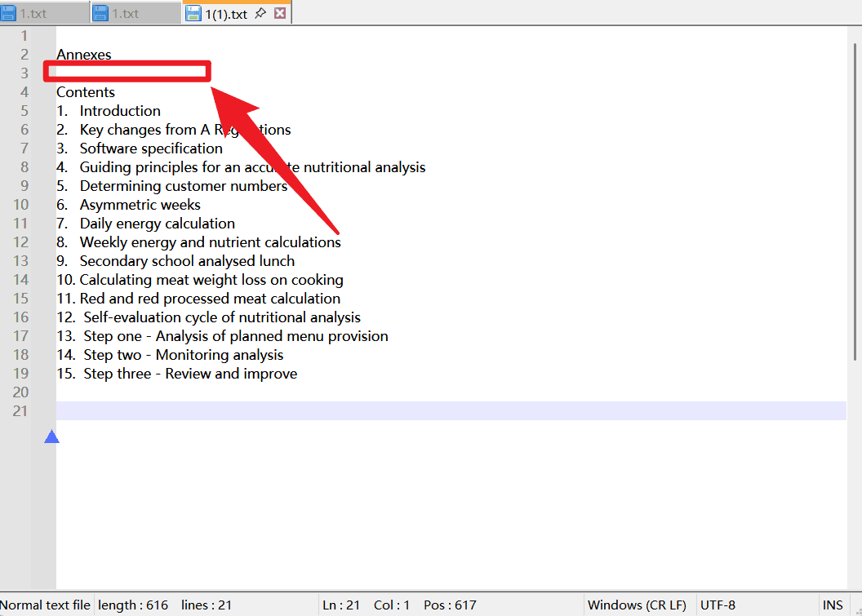Screen dimensions: 862x616
Task: Click the 'Annexes' line
Action: pos(83,55)
